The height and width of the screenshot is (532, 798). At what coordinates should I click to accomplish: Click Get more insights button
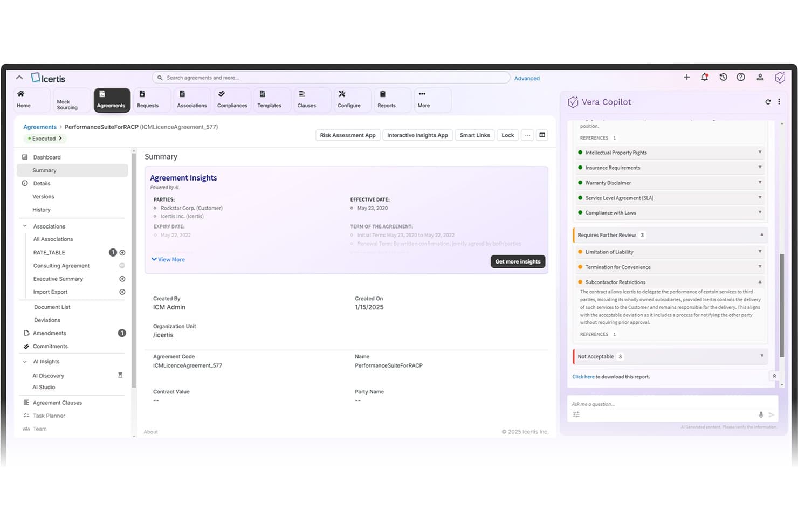click(x=518, y=261)
